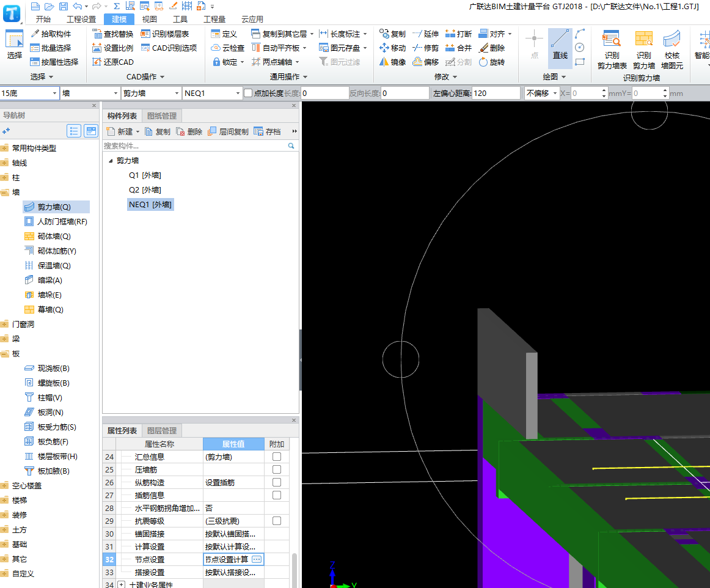Select Q1 [外墙] in component list

(145, 175)
